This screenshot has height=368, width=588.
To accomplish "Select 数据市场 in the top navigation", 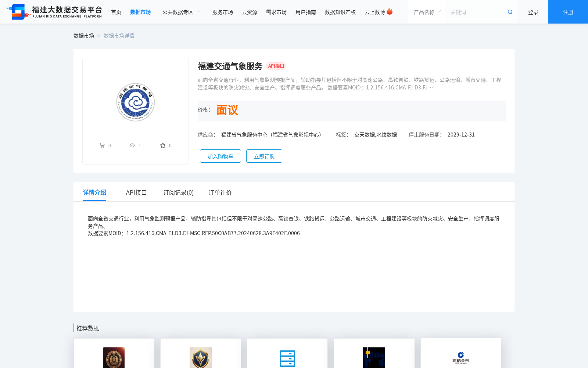I will point(140,12).
